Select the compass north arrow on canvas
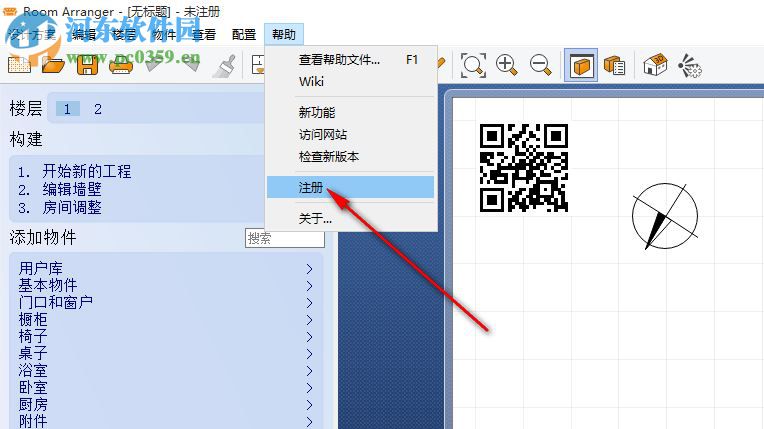This screenshot has height=429, width=764. tap(665, 216)
